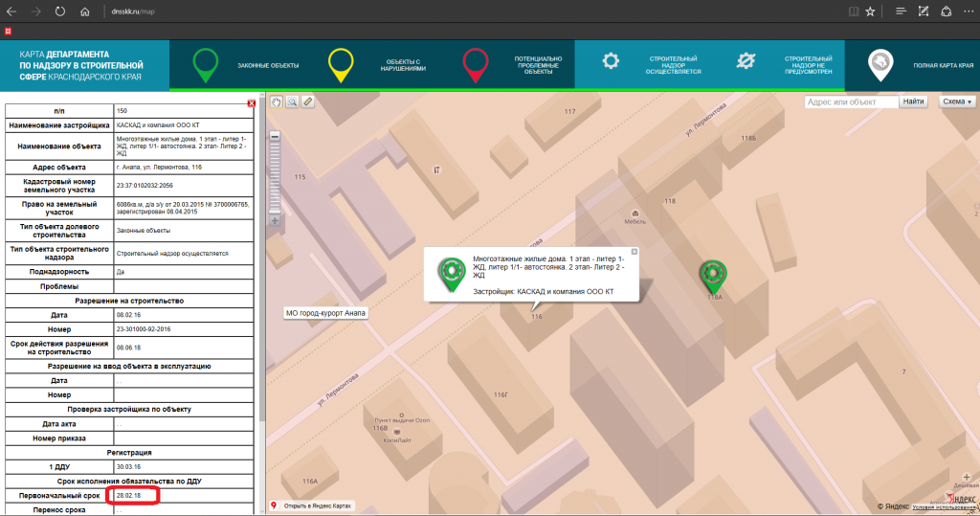
Task: Click the 'Пункт выдачи Ozon' map label
Action: [402, 420]
